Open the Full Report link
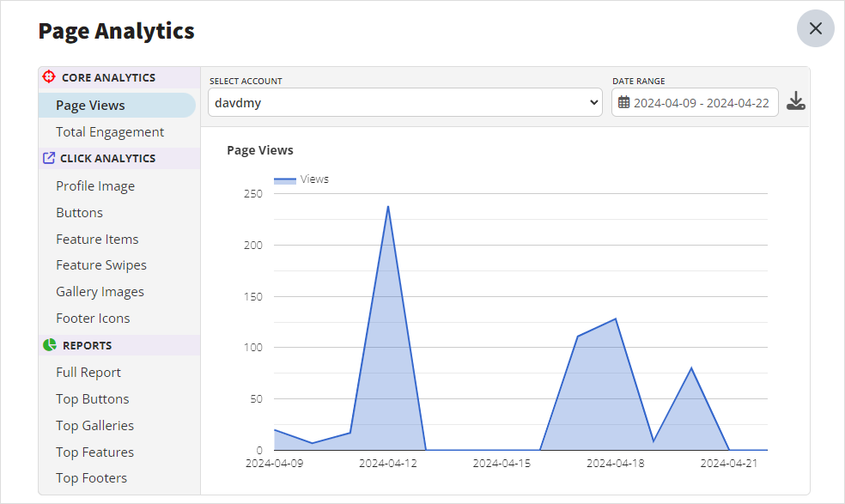The image size is (845, 504). (x=88, y=373)
